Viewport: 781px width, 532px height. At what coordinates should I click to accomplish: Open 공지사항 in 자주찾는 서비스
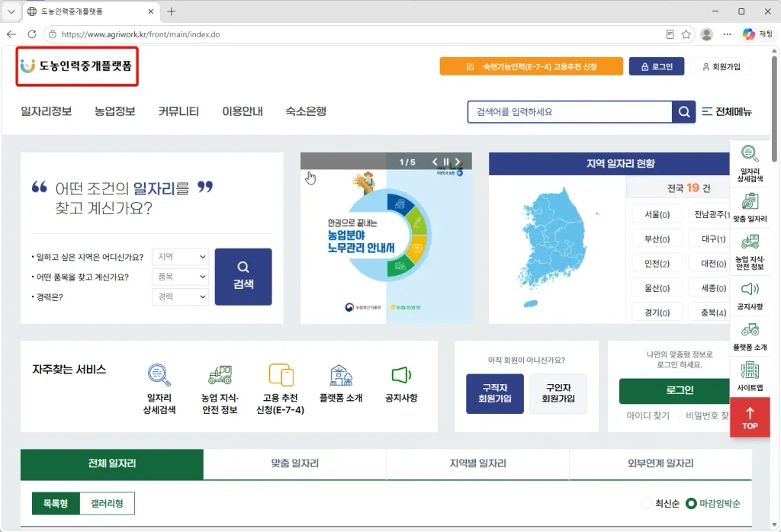tap(401, 383)
